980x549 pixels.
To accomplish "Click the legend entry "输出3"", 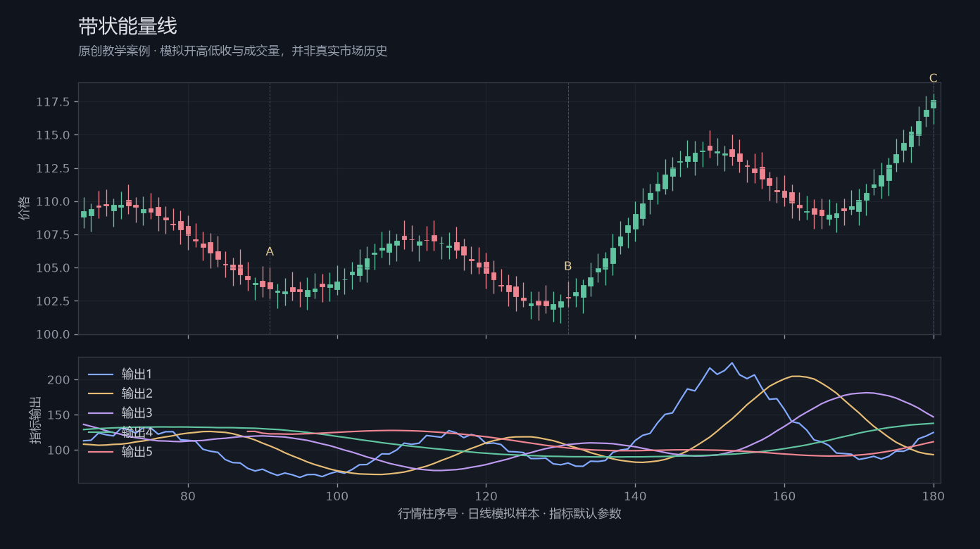I will pyautogui.click(x=137, y=412).
